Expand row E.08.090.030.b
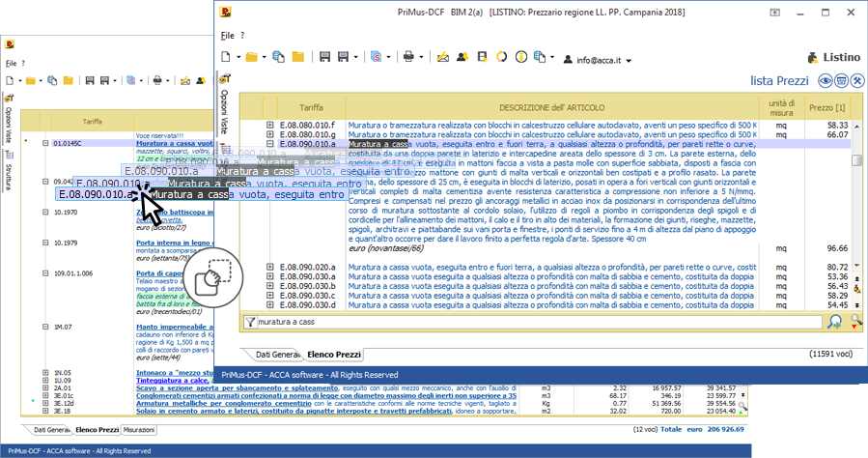The height and width of the screenshot is (458, 868). coord(269,286)
